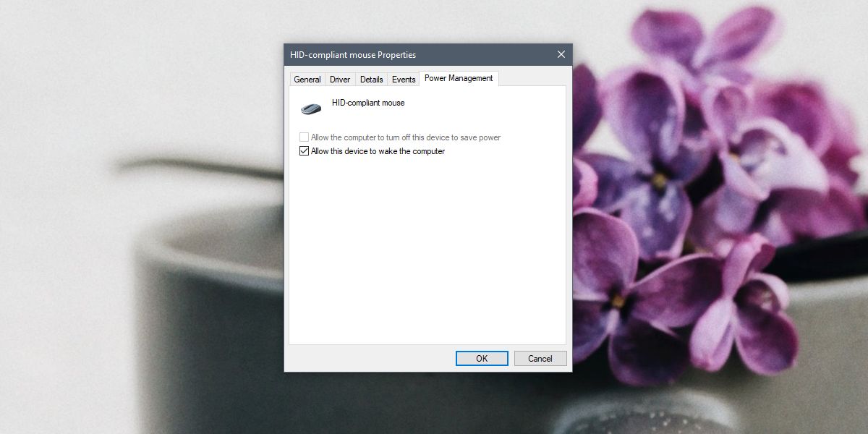Close the mouse Properties dialog
868x434 pixels.
[x=561, y=54]
